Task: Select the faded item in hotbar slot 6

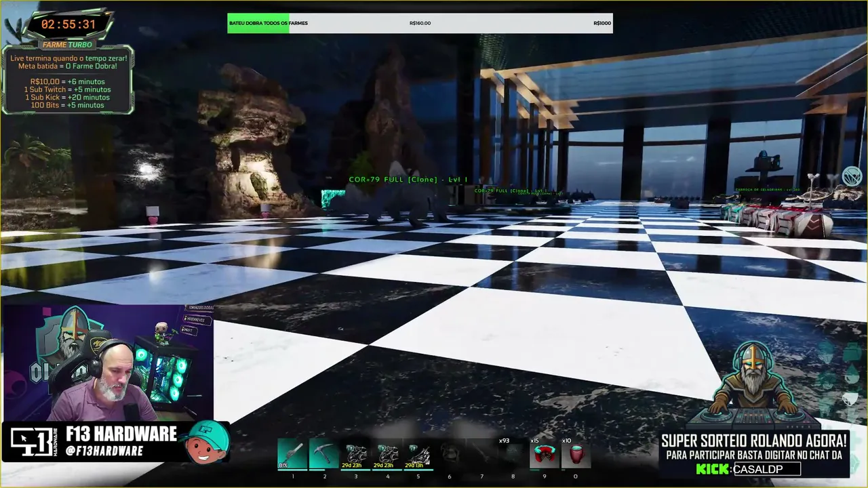Action: pos(449,454)
